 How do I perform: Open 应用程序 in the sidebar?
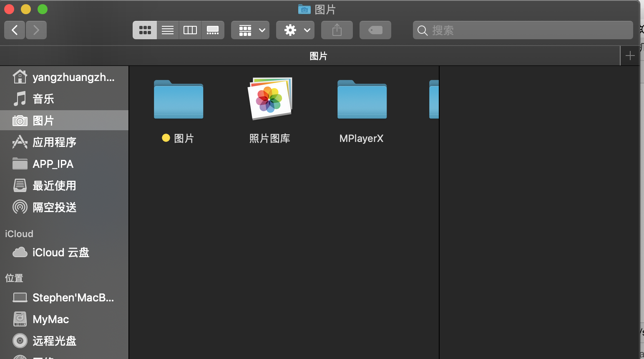[54, 142]
